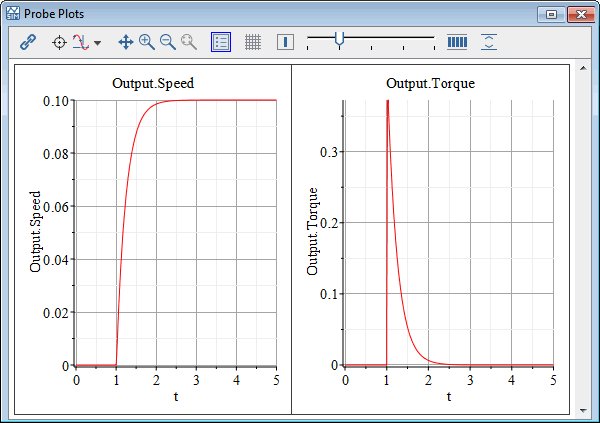
Task: Select the pan (move arrows) tool
Action: click(126, 42)
